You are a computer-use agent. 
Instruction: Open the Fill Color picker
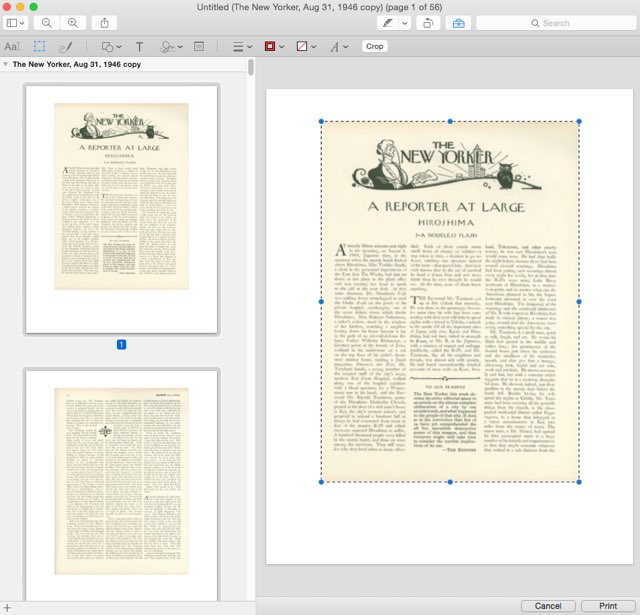(x=306, y=47)
